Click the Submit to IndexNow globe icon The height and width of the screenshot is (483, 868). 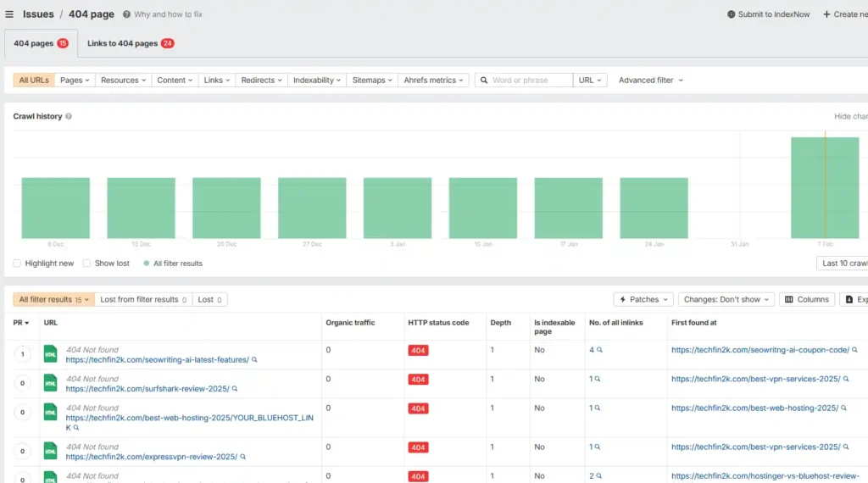tap(731, 14)
